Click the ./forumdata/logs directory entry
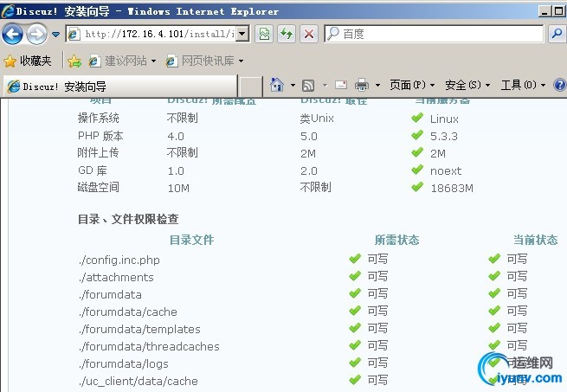Screen dimensions: 567x392 point(123,364)
